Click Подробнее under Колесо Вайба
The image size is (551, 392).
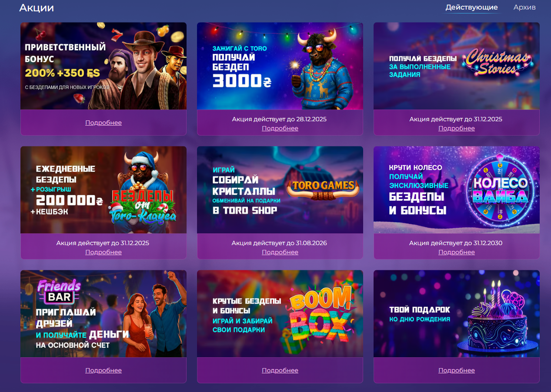tap(457, 252)
